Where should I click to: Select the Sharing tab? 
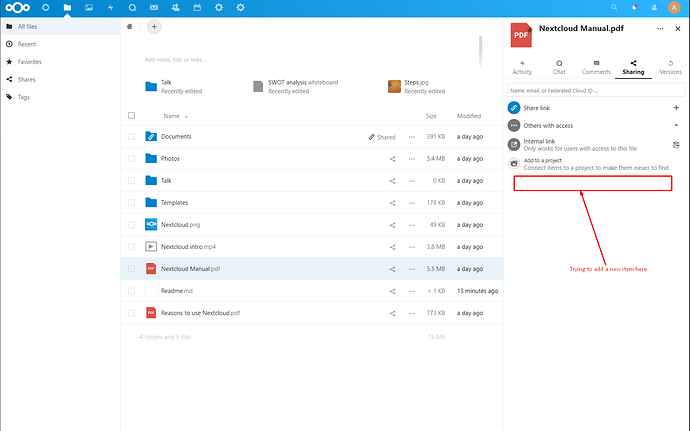pos(633,67)
